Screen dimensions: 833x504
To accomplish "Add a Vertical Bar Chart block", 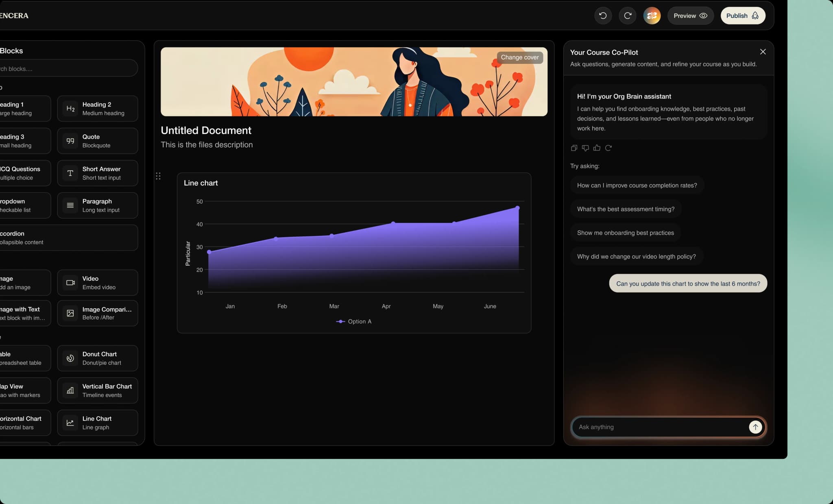I will click(98, 391).
